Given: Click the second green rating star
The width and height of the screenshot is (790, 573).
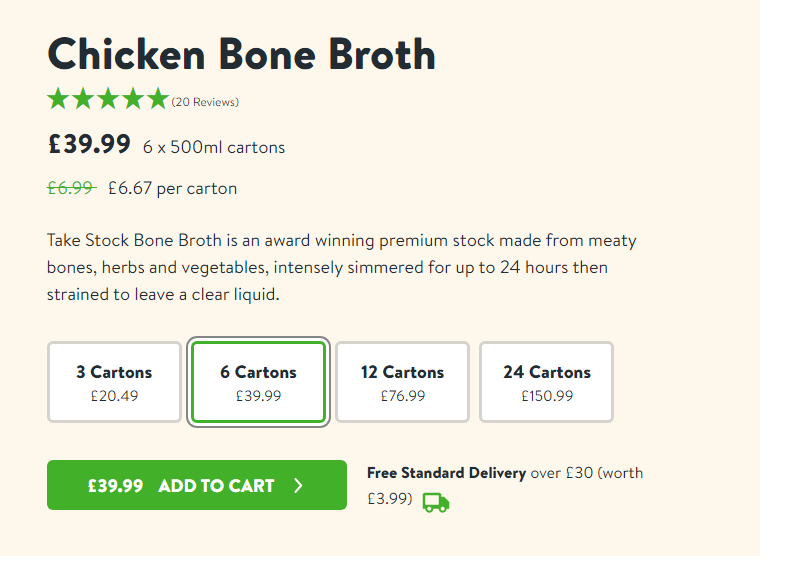Looking at the screenshot, I should point(83,99).
